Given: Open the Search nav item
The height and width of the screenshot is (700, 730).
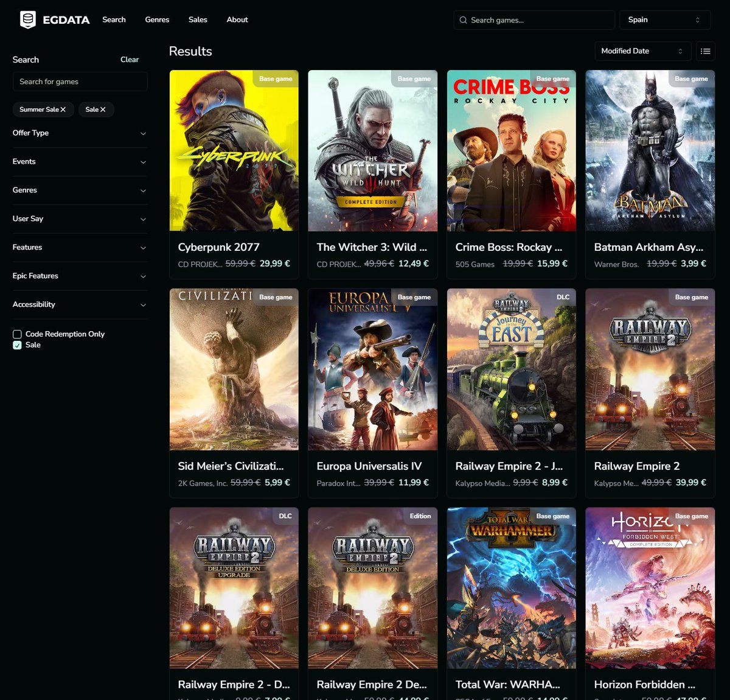Looking at the screenshot, I should [114, 20].
